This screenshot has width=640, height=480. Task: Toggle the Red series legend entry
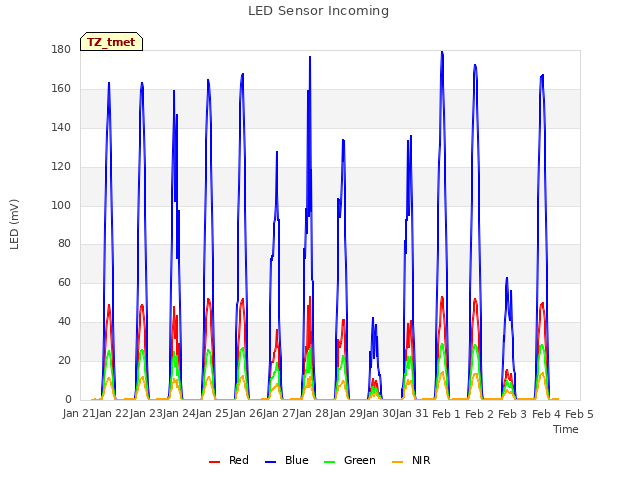click(x=229, y=460)
